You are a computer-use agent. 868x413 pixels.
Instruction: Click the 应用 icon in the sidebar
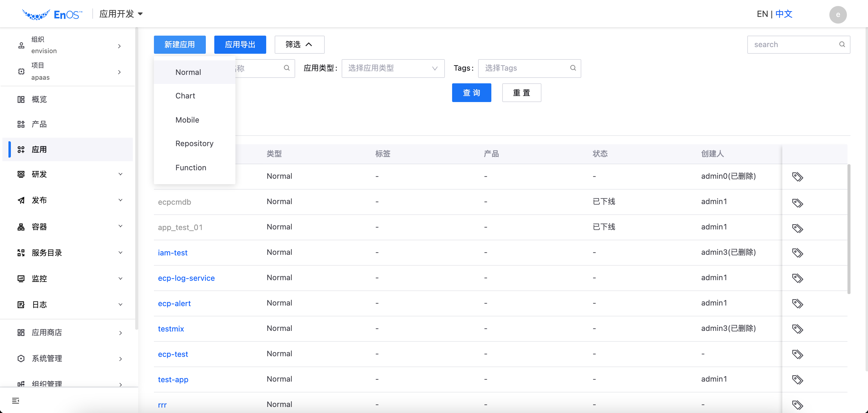click(x=21, y=149)
